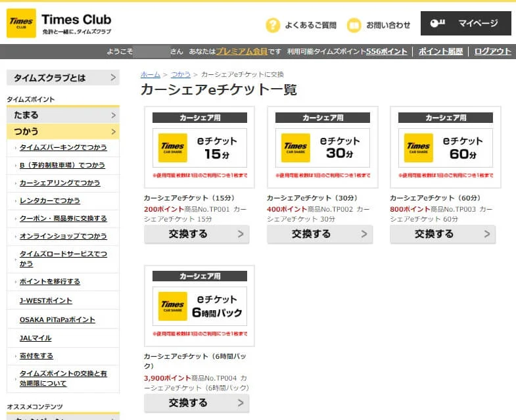The height and width of the screenshot is (420, 516).
Task: Click the カーシェアeチケット一覧 heading
Action: tap(219, 89)
